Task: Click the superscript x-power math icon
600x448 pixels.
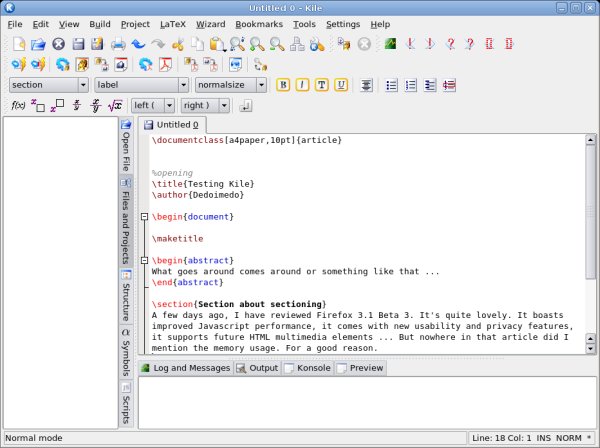Action: 55,105
